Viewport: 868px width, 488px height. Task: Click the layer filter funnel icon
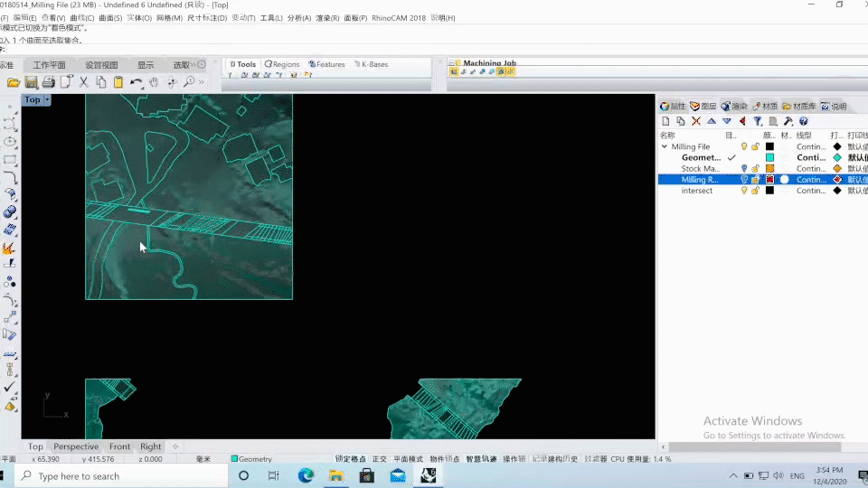pos(758,121)
